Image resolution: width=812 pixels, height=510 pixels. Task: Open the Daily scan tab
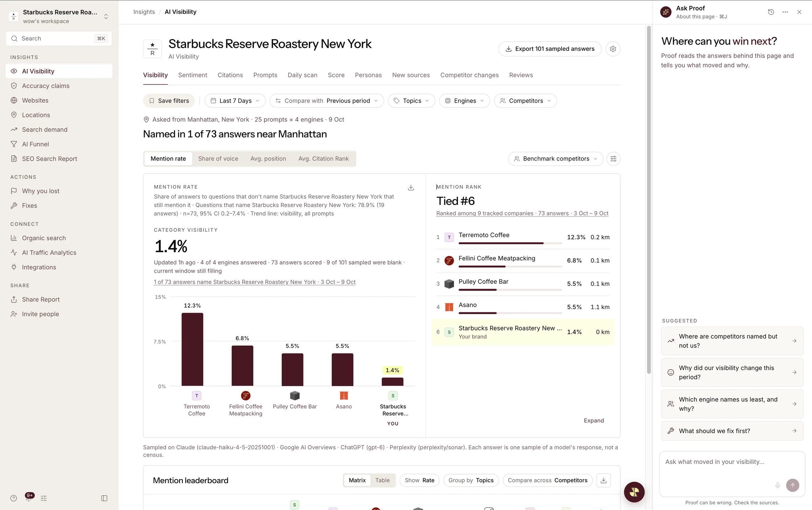click(x=302, y=75)
